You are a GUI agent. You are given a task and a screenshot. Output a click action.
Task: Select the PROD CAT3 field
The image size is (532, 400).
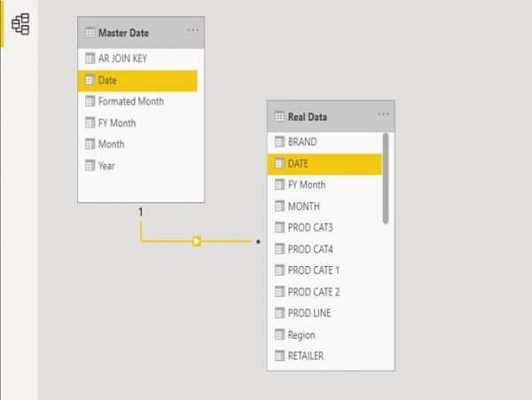point(325,228)
